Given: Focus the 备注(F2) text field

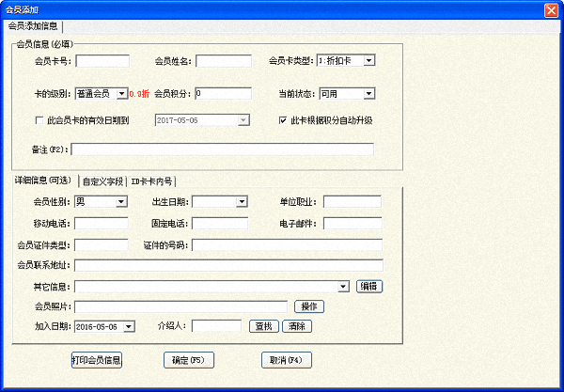Looking at the screenshot, I should 222,149.
